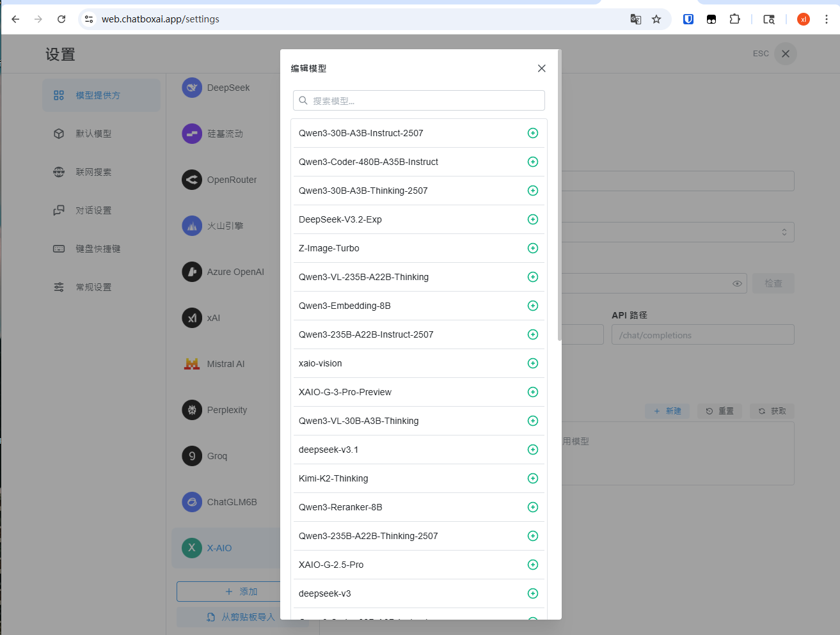The image size is (840, 635).
Task: Select the X-AIO provider
Action: click(226, 548)
